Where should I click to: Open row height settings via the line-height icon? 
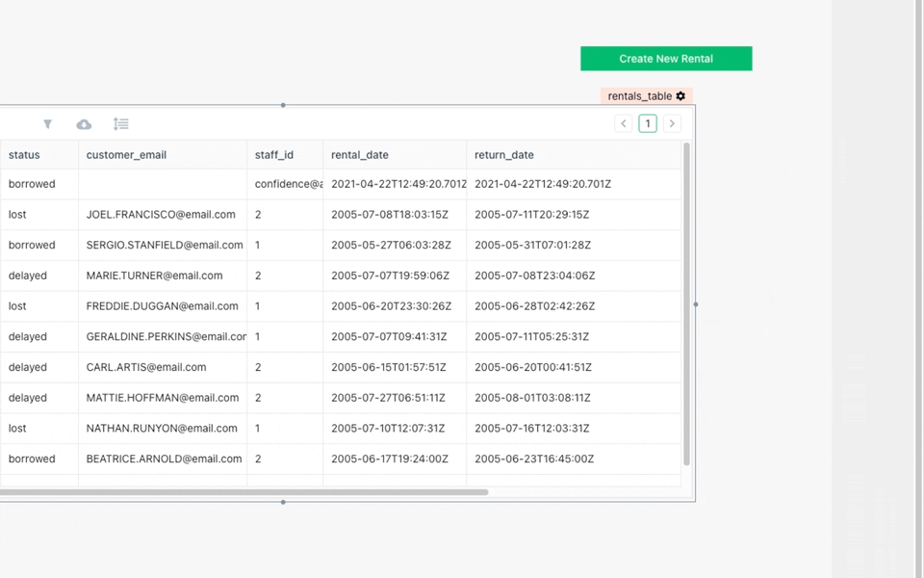[120, 123]
